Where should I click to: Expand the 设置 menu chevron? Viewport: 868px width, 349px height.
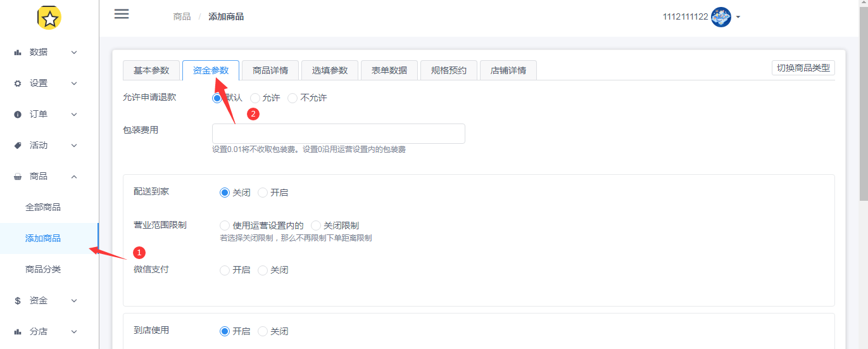74,84
